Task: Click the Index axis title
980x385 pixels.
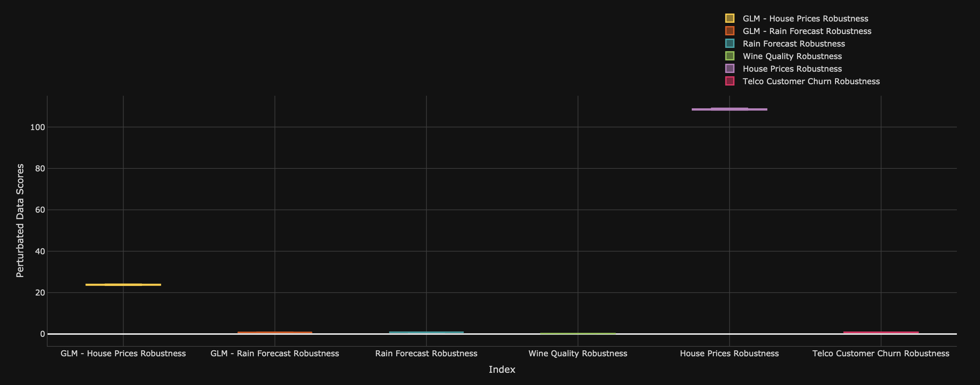Action: pos(502,369)
